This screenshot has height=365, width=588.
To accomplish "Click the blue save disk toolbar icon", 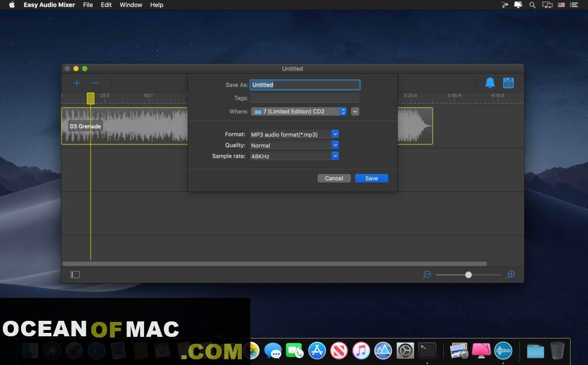I will pos(509,83).
